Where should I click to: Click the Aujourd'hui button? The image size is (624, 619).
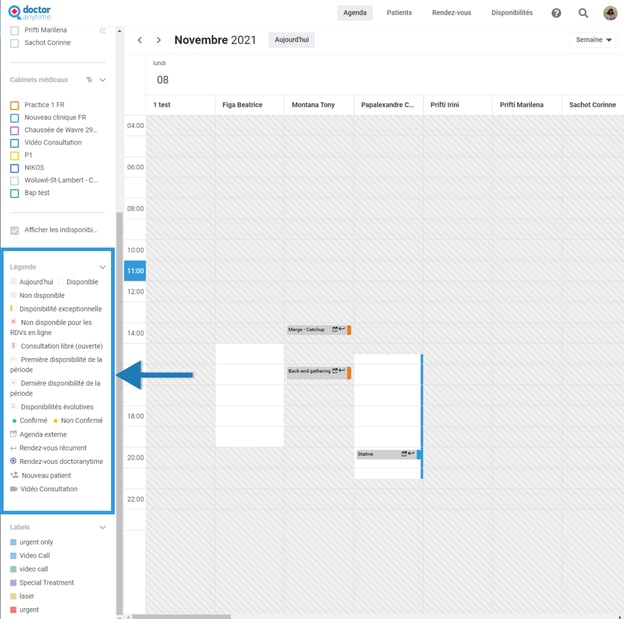pyautogui.click(x=291, y=40)
